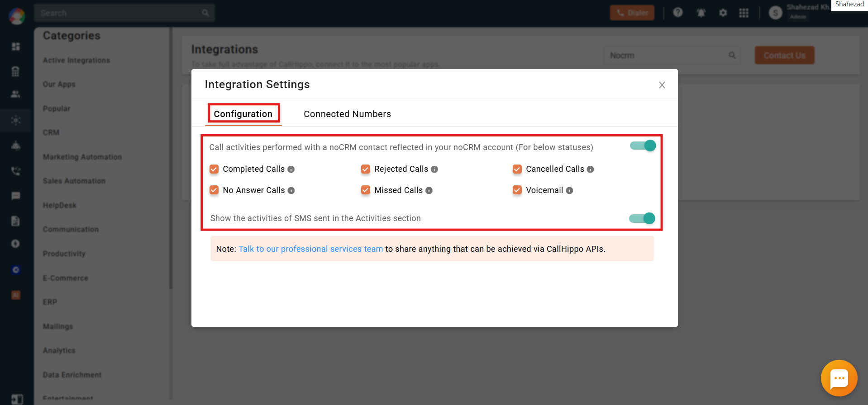Uncheck the Missed Calls checkbox
Viewport: 868px width, 405px height.
[x=366, y=190]
